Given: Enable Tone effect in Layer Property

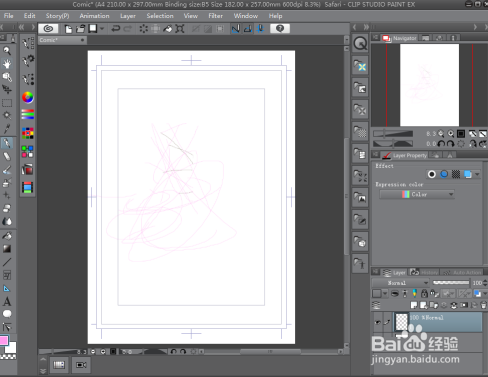Looking at the screenshot, I should point(456,174).
